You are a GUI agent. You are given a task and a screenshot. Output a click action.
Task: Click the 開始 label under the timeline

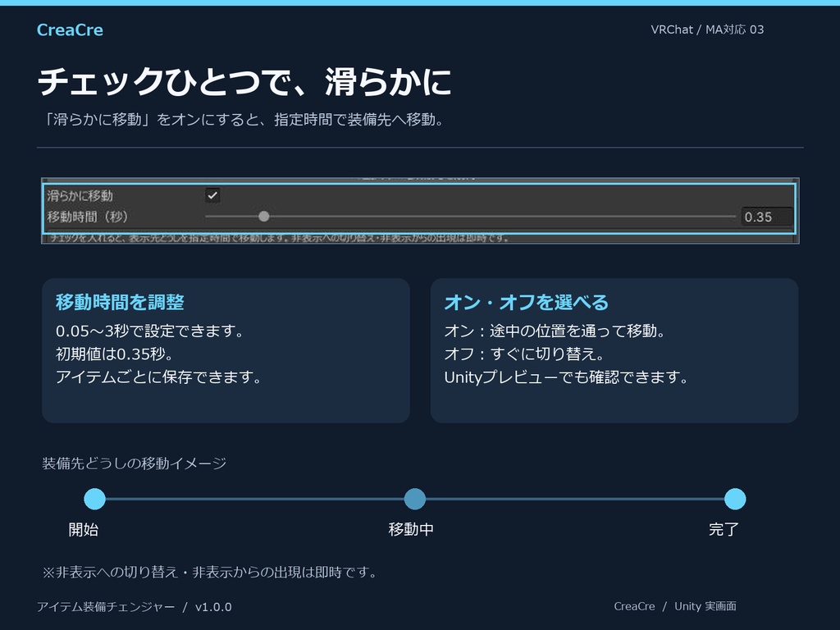[84, 529]
